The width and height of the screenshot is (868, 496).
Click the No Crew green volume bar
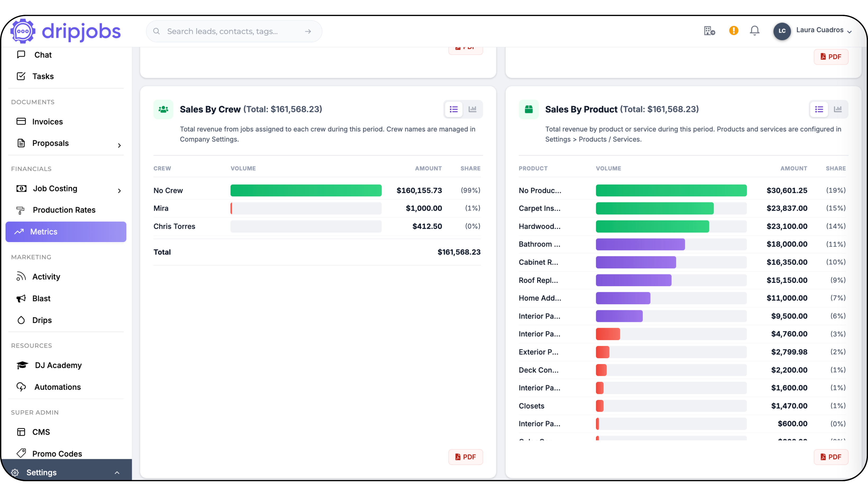(306, 190)
